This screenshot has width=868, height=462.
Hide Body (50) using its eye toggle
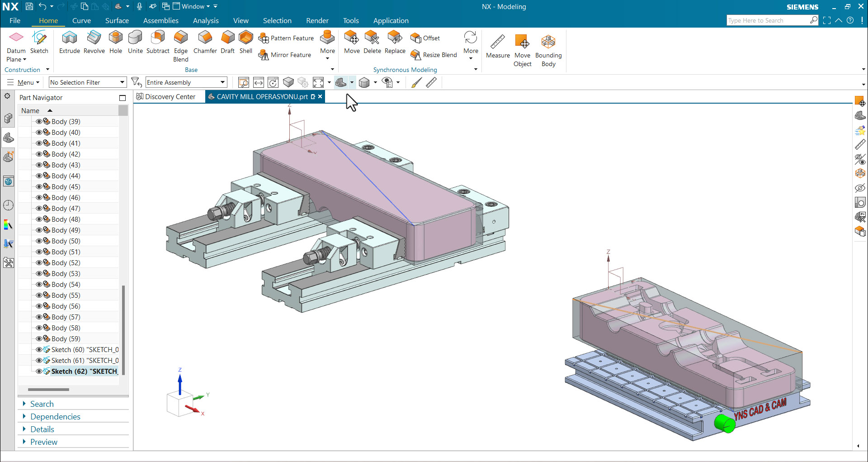tap(39, 241)
